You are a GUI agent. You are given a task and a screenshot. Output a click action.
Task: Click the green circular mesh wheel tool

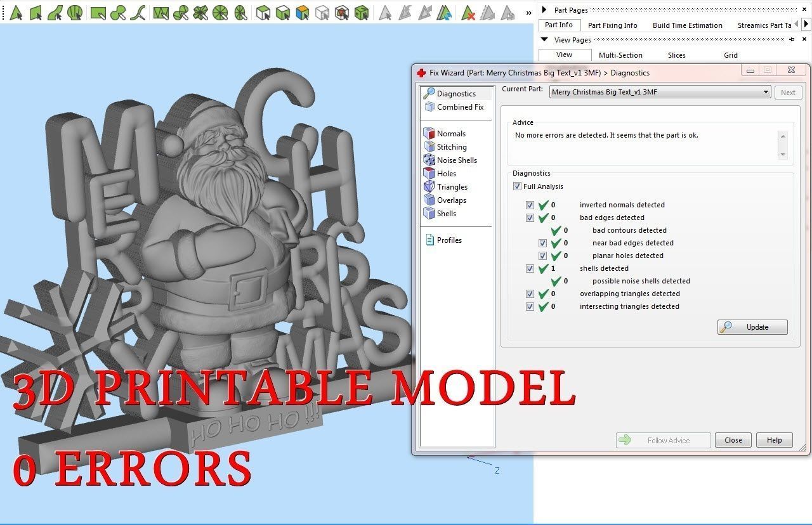pyautogui.click(x=220, y=12)
